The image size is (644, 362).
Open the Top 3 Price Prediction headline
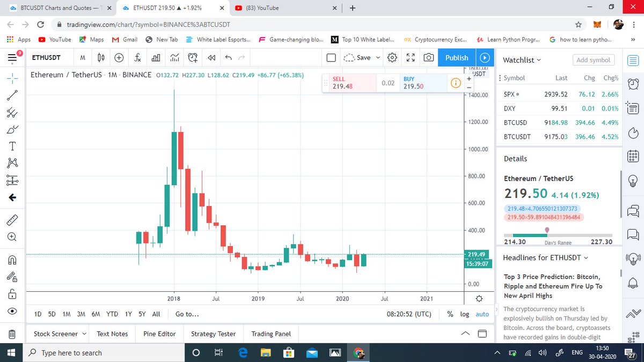553,286
